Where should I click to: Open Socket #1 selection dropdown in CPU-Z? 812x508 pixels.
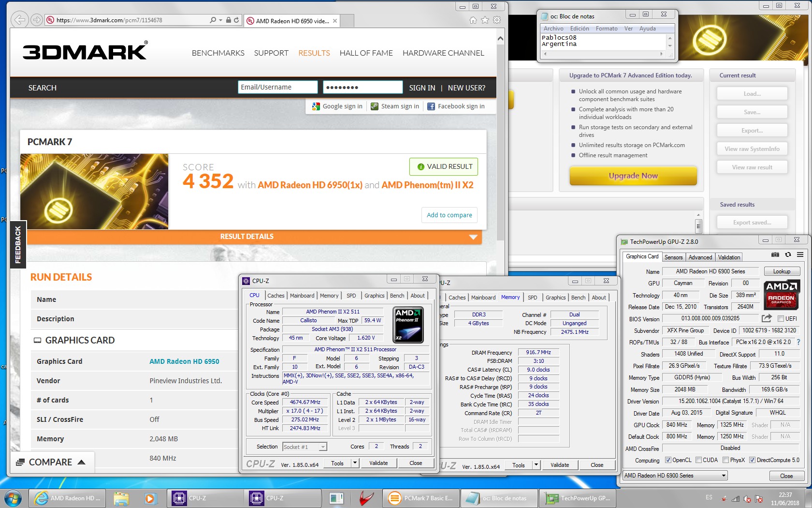pyautogui.click(x=304, y=447)
